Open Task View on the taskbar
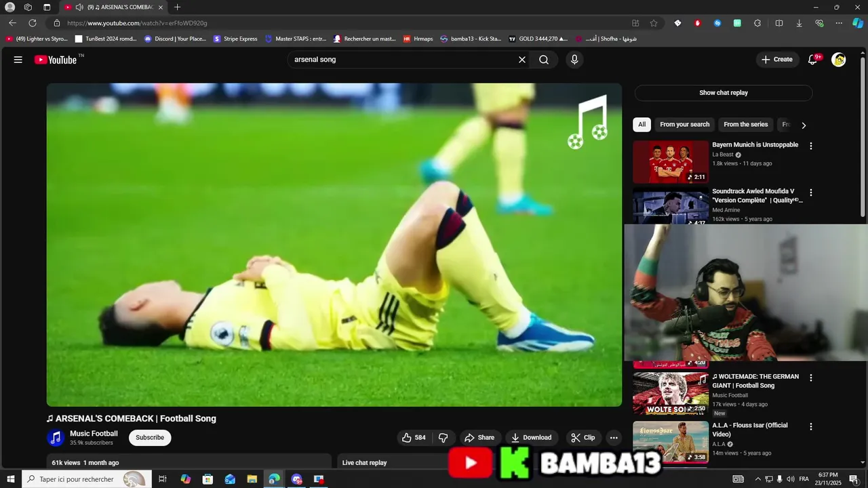Viewport: 868px width, 488px height. [163, 479]
